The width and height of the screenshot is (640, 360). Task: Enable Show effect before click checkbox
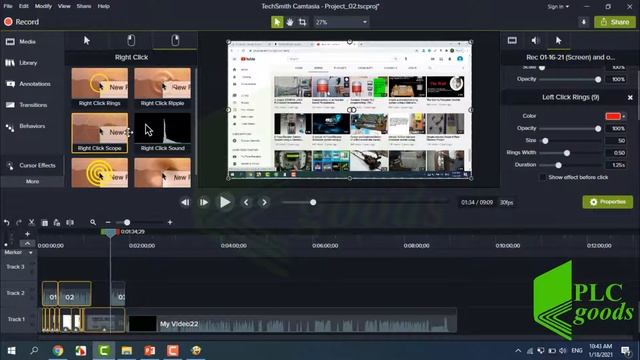542,178
